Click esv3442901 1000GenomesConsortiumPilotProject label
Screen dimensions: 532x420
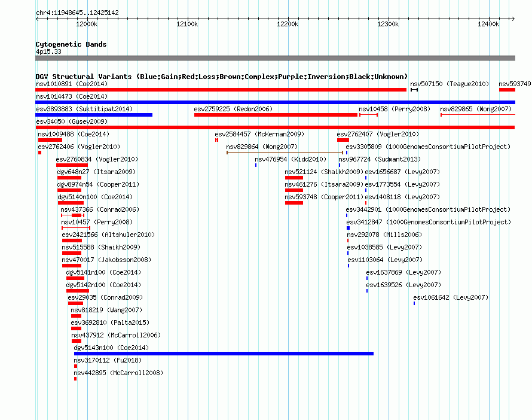pyautogui.click(x=428, y=209)
